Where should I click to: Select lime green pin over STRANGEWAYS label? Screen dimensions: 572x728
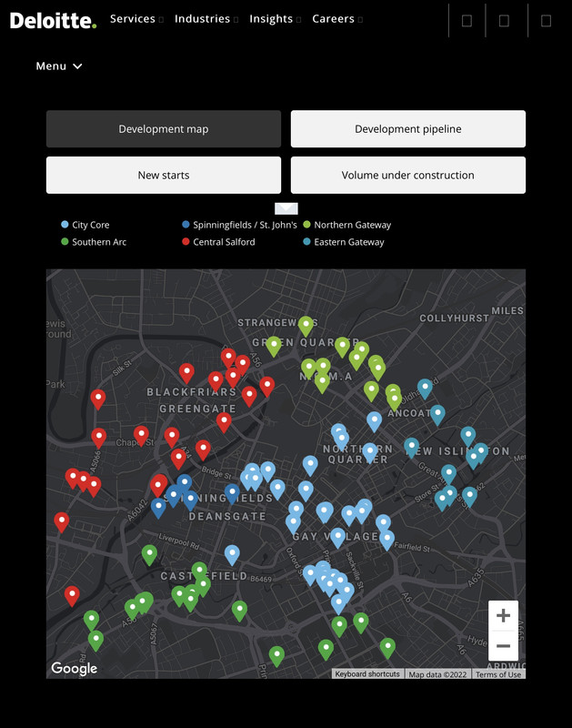point(306,327)
